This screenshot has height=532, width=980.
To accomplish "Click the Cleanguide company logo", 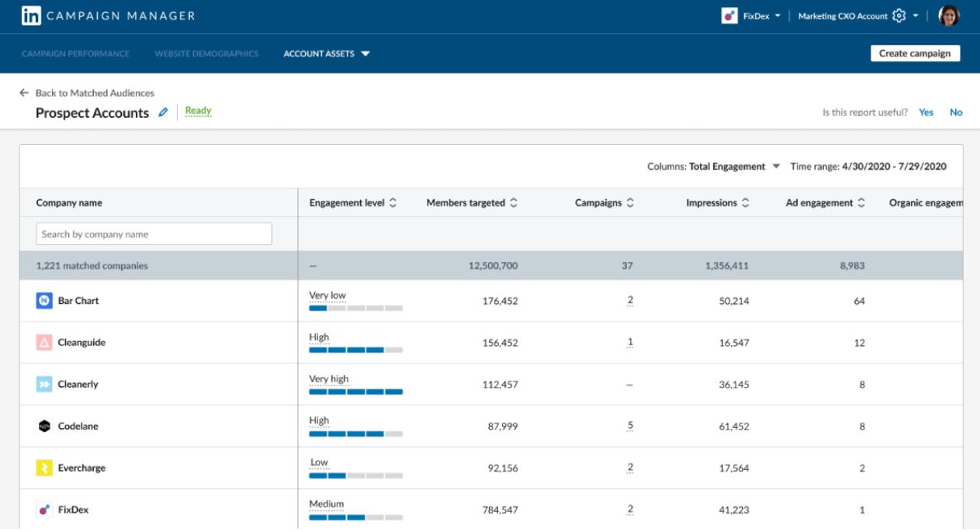I will [x=44, y=342].
